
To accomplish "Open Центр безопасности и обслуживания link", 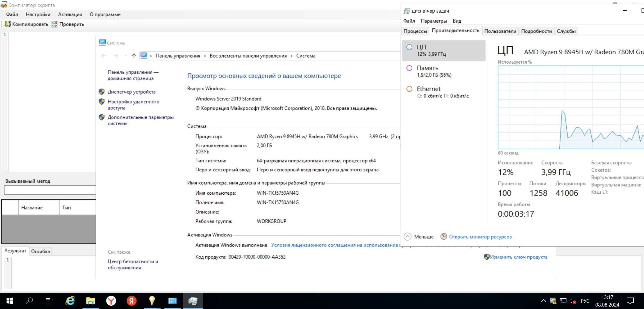I will (133, 265).
